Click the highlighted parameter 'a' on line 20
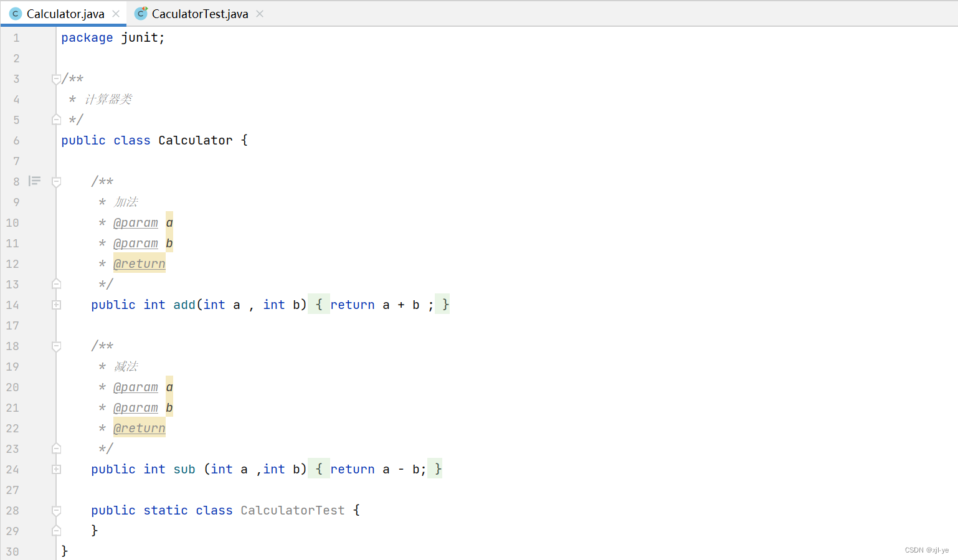 [x=169, y=387]
